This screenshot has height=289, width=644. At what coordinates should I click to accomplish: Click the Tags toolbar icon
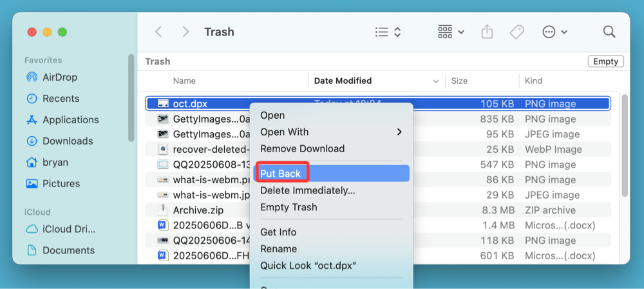point(516,32)
